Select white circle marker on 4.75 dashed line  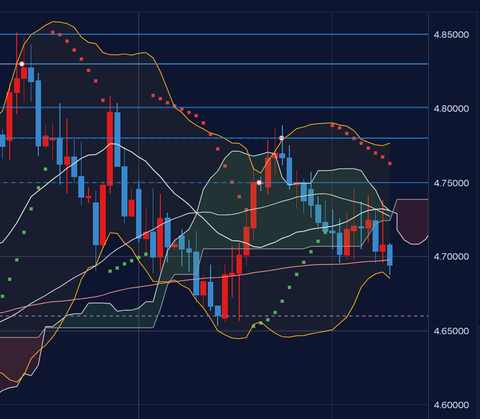(259, 183)
